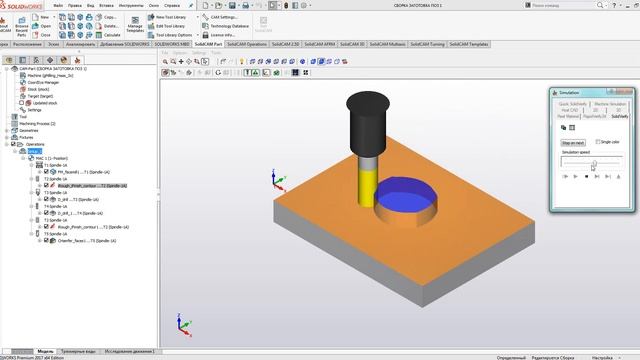
Task: Click the Print icon in the quick toolbar
Action: pos(246,6)
